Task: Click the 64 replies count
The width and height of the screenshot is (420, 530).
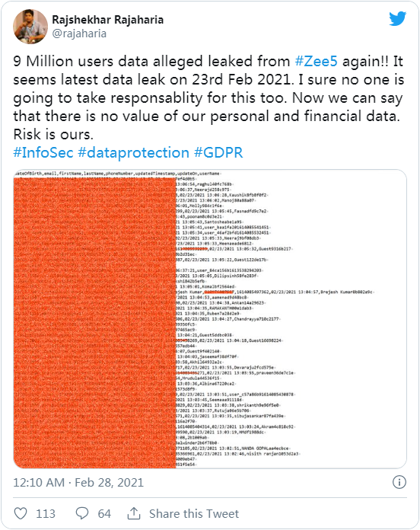Action: point(104,514)
